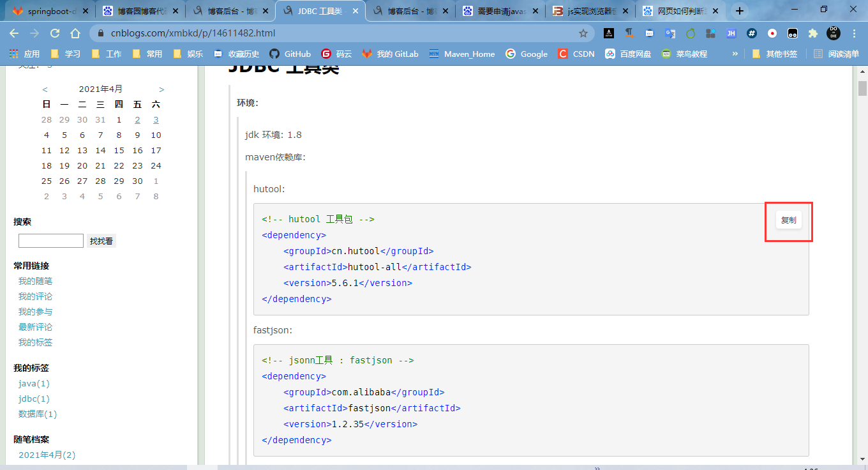Open a new browser tab

click(x=740, y=11)
